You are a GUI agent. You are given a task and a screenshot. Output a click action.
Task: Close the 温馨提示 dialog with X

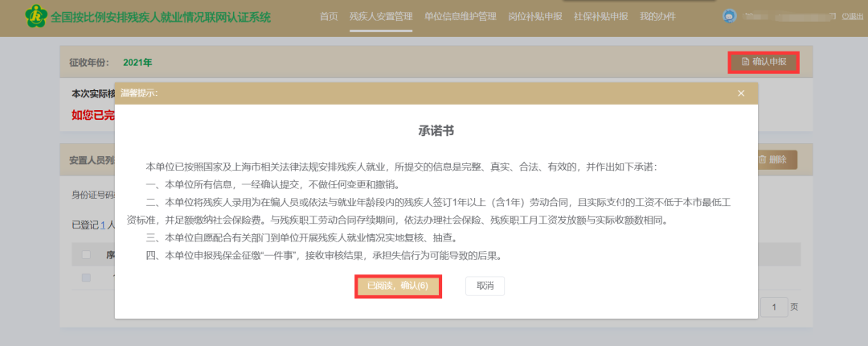(741, 93)
